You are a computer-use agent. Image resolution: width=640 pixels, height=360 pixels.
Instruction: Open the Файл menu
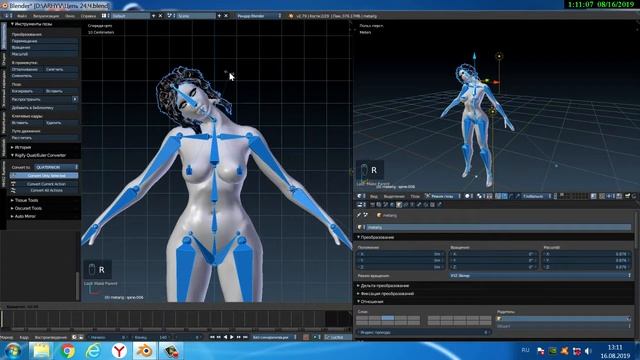coord(22,16)
